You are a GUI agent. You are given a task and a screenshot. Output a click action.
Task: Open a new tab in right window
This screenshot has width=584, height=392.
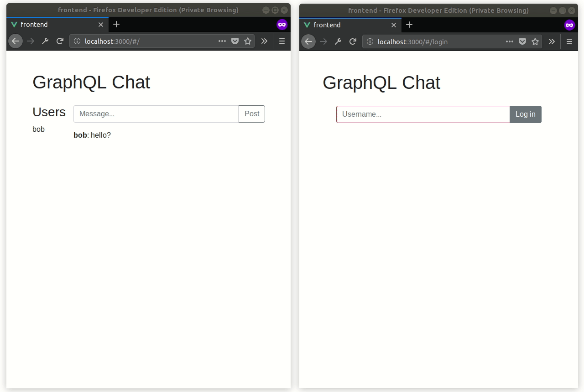point(409,25)
